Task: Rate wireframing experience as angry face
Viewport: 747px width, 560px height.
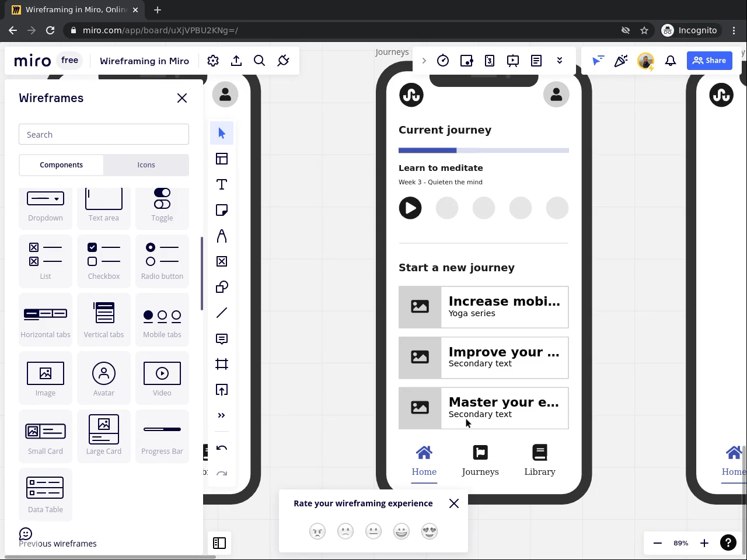Action: [x=317, y=531]
